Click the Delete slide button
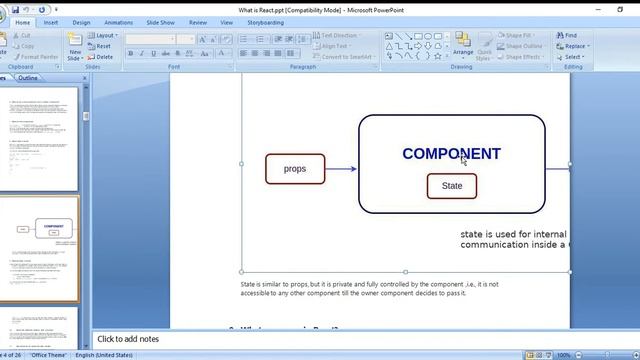640x360 pixels. pos(100,57)
